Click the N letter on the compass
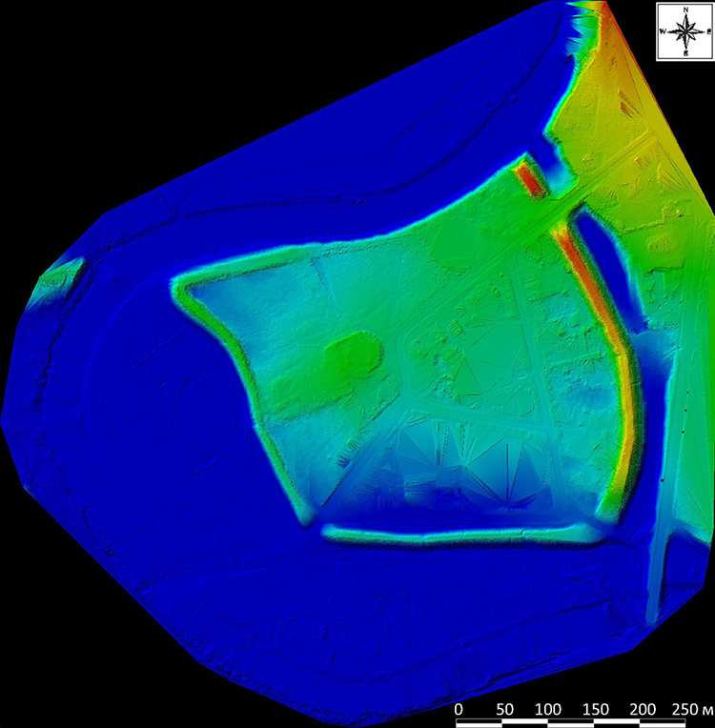This screenshot has width=715, height=728. pyautogui.click(x=684, y=10)
